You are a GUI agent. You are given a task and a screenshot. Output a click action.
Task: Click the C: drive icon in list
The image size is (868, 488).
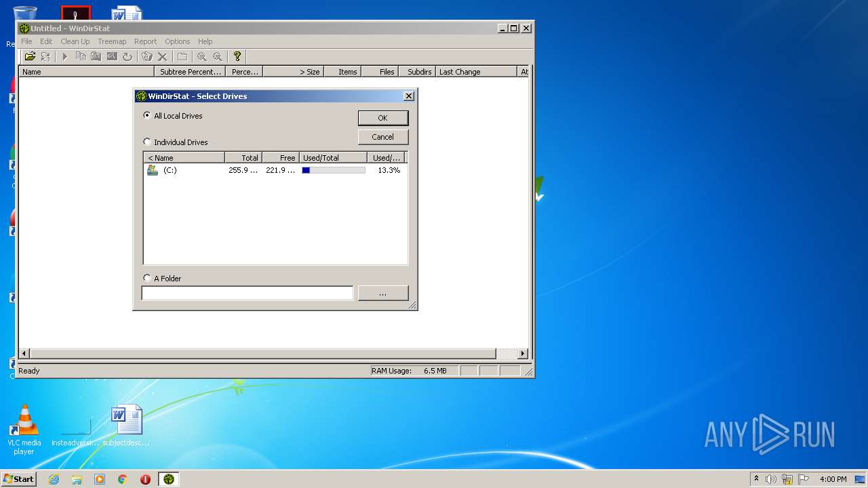(153, 170)
